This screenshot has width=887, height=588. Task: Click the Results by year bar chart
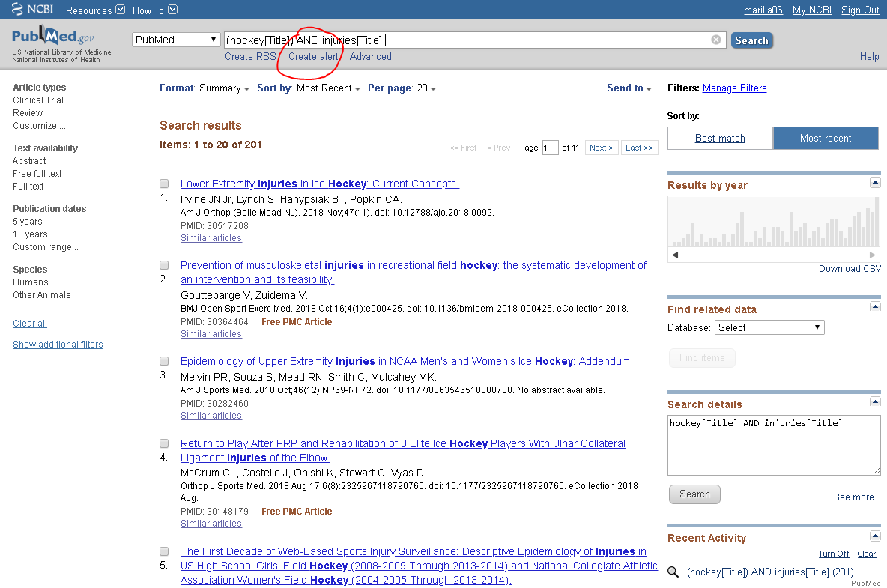[774, 222]
